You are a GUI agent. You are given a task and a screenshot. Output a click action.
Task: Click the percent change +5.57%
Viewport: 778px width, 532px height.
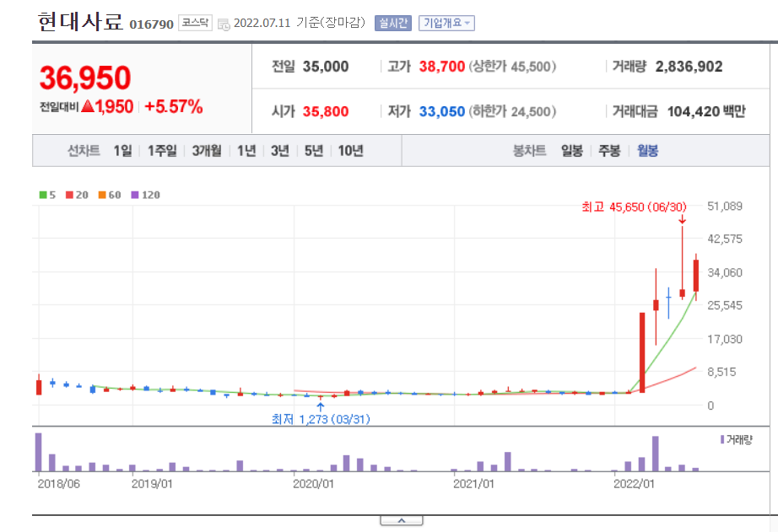[x=174, y=106]
